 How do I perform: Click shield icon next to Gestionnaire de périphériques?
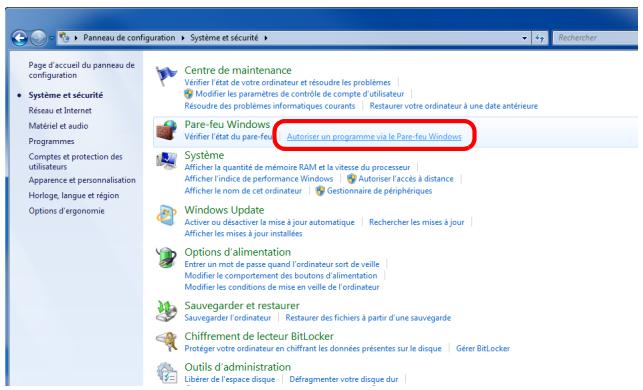[x=320, y=191]
